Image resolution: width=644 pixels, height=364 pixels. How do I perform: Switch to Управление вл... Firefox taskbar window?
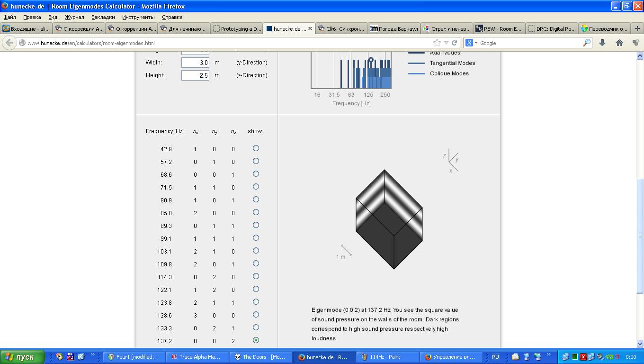coord(450,357)
